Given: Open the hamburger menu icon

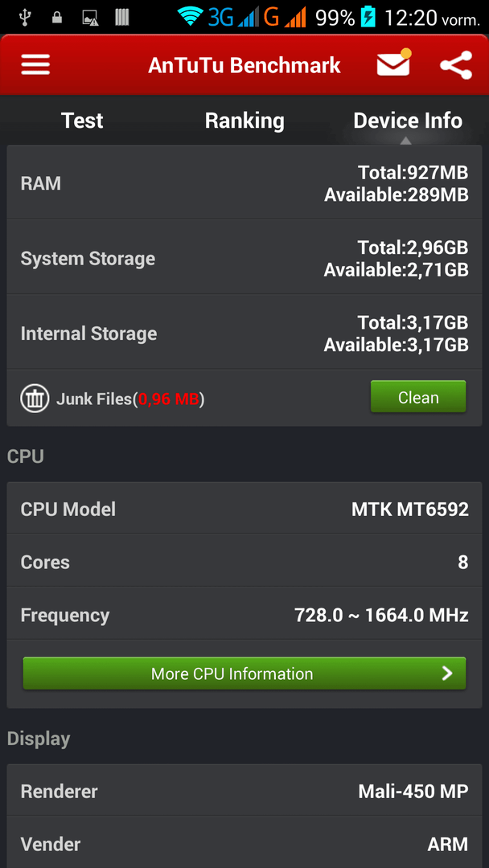Looking at the screenshot, I should [35, 65].
